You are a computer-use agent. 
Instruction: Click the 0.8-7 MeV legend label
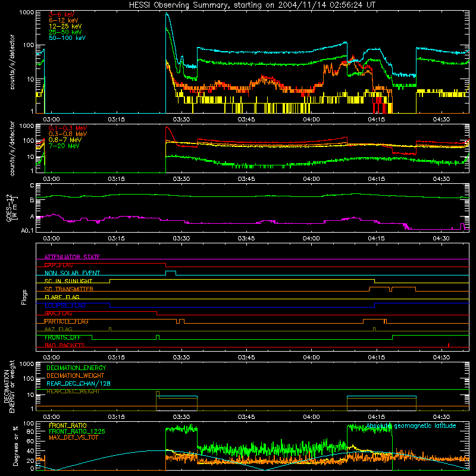(x=65, y=140)
